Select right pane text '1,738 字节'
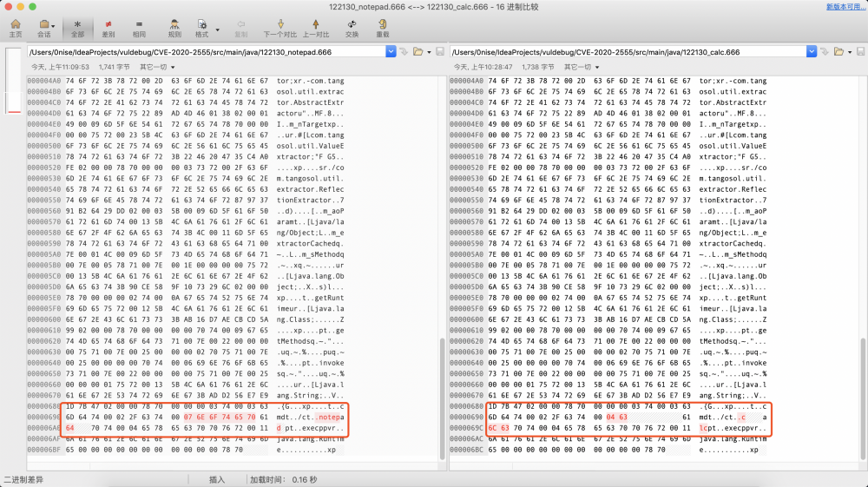This screenshot has height=487, width=868. [537, 67]
